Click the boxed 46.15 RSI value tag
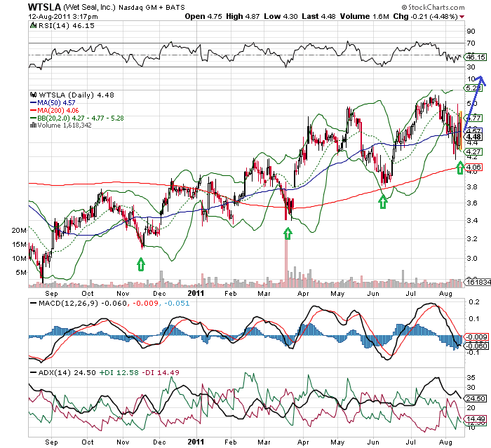The height and width of the screenshot is (448, 491). click(x=476, y=57)
